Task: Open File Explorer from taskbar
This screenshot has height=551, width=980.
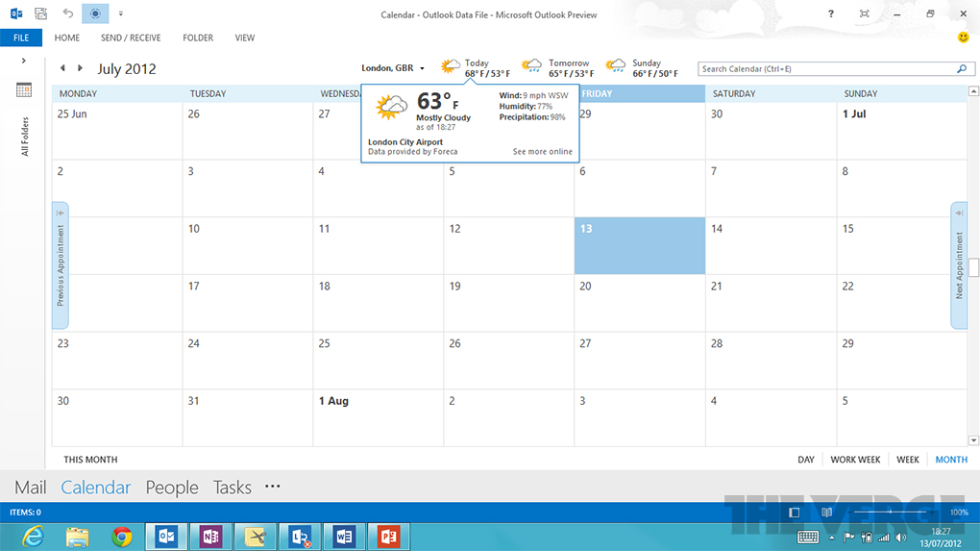Action: click(78, 537)
